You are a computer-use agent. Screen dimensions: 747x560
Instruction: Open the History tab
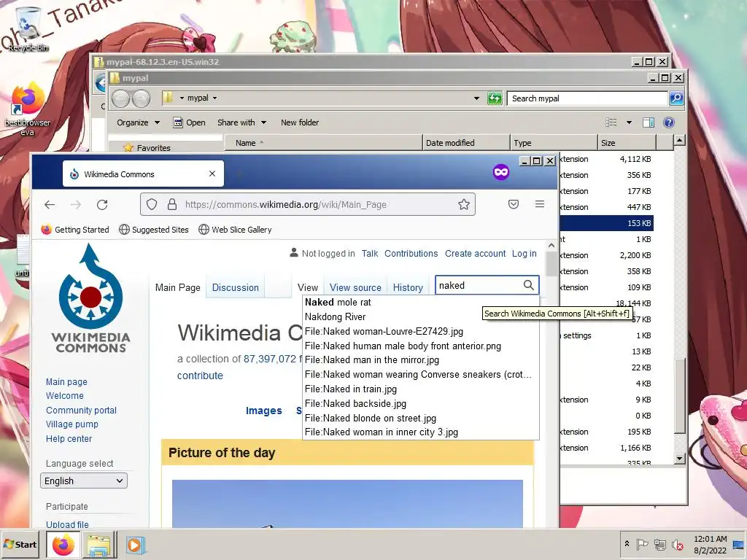click(x=408, y=287)
